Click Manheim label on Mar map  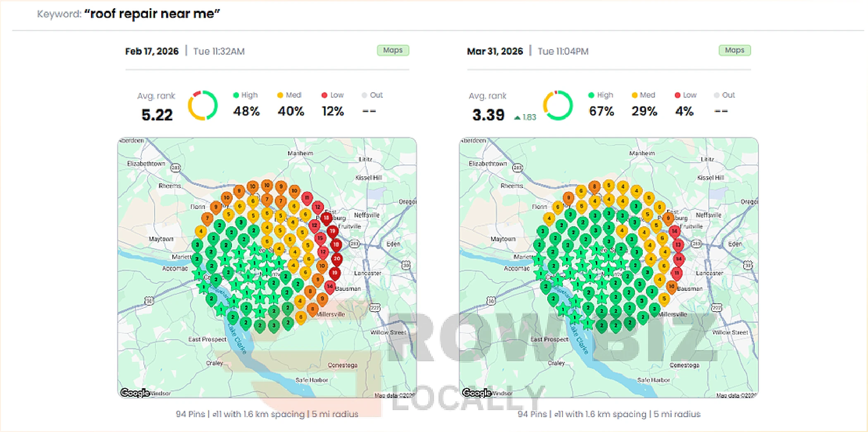tap(642, 154)
